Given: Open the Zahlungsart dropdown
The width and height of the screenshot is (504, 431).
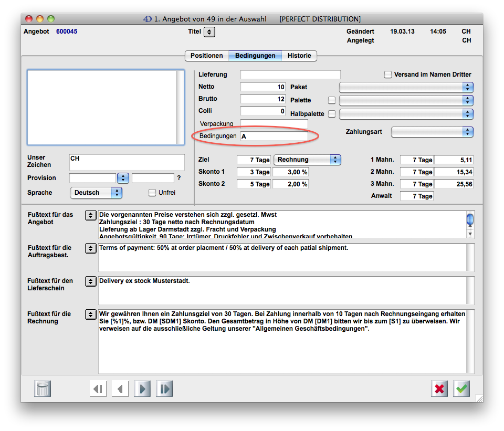Looking at the screenshot, I should click(x=432, y=132).
